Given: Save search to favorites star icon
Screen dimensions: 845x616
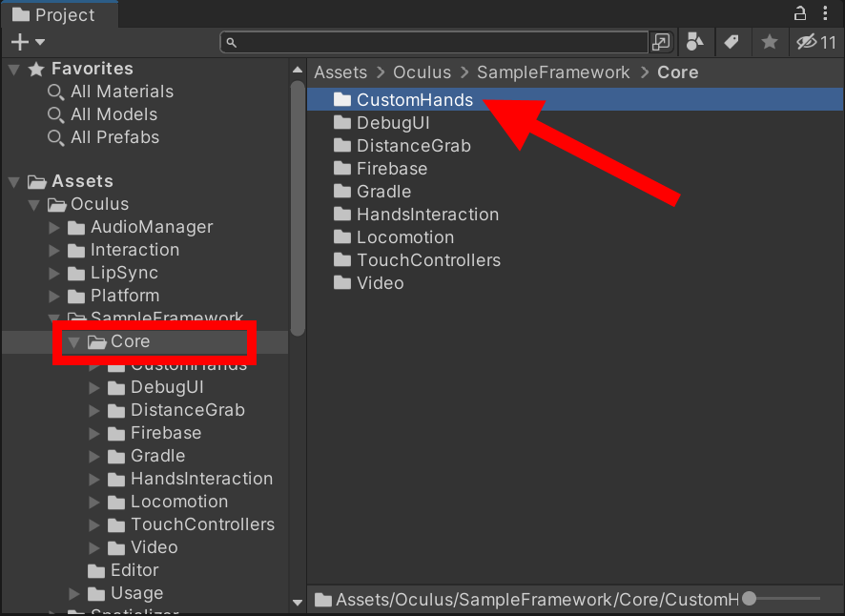Looking at the screenshot, I should point(770,42).
